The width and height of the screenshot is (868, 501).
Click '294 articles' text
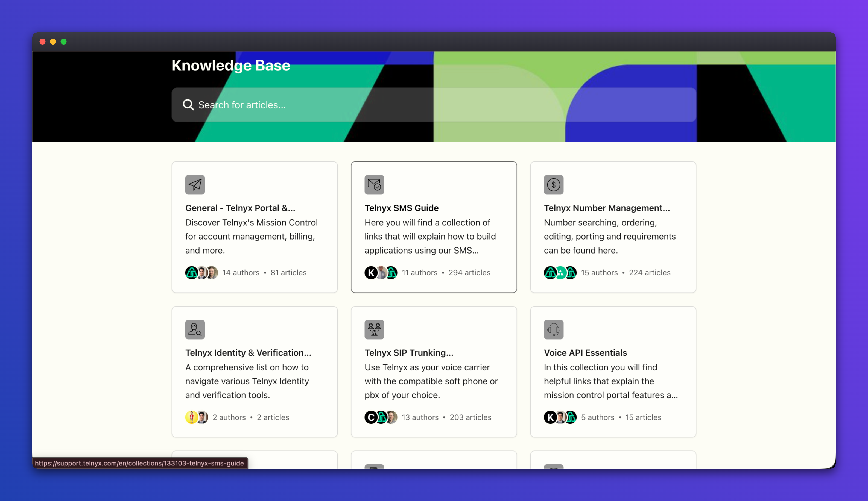coord(469,273)
